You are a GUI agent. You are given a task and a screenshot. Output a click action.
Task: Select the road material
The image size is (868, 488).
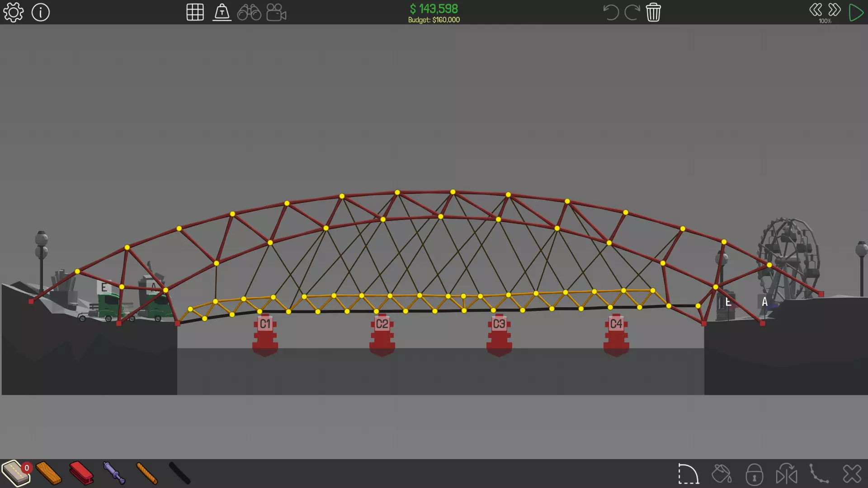coord(16,473)
